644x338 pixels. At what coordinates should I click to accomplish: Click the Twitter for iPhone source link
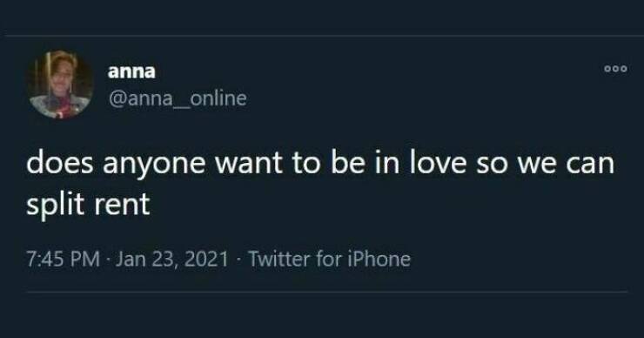[x=329, y=259]
